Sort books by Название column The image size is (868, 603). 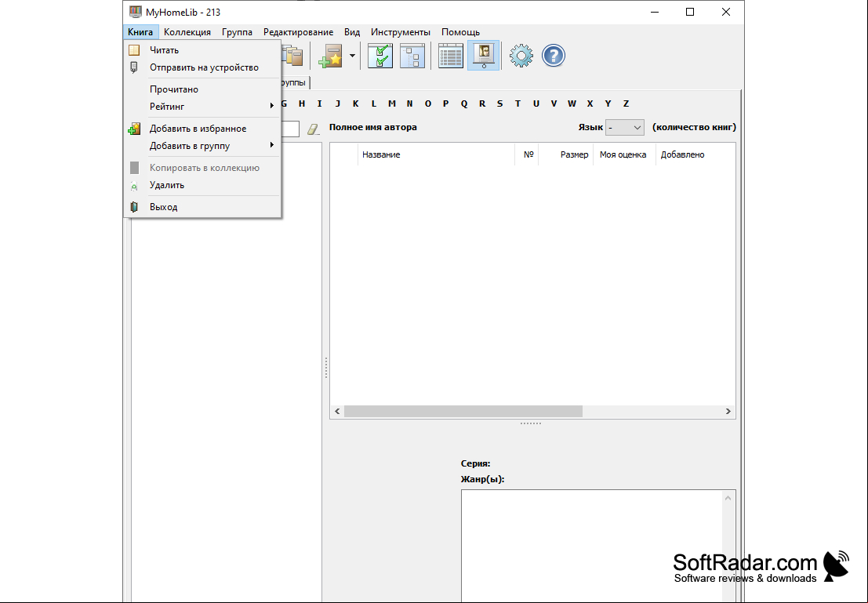436,154
